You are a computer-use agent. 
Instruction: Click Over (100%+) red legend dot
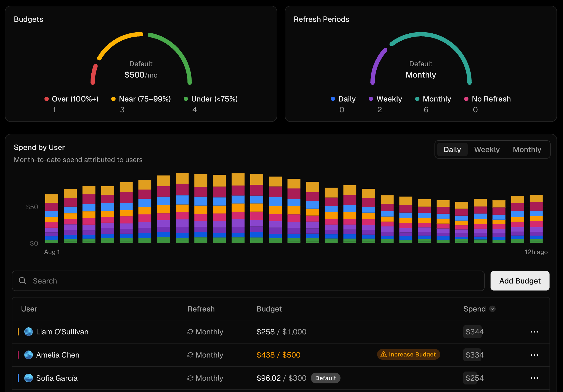[47, 99]
